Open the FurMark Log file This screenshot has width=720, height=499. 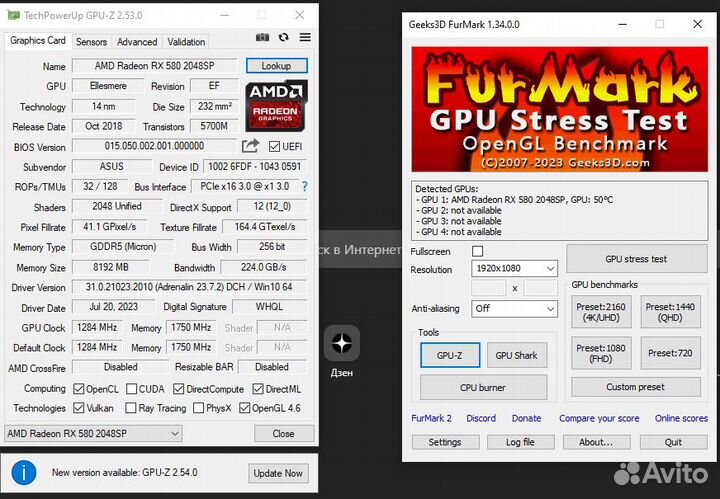(x=520, y=442)
